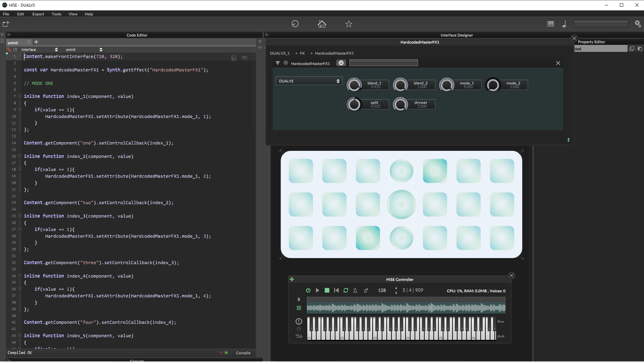Go to the home icon in the top bar
Image resolution: width=644 pixels, height=362 pixels.
[322, 24]
